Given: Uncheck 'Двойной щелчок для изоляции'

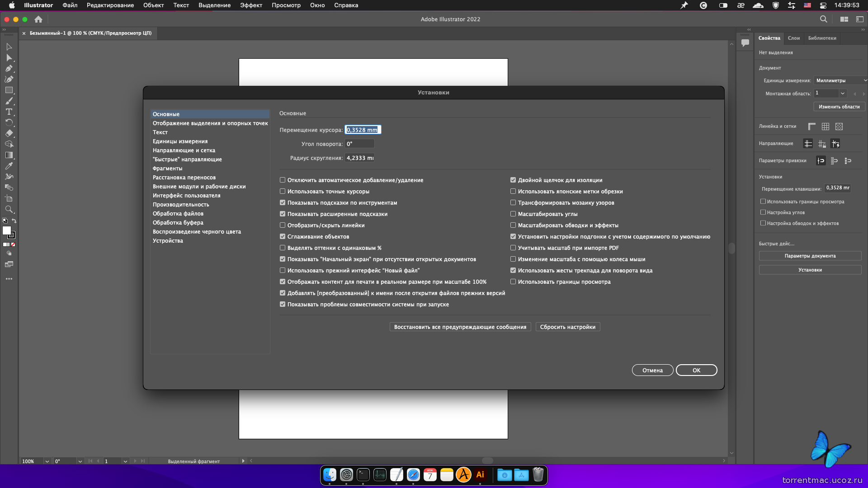Looking at the screenshot, I should pyautogui.click(x=513, y=180).
